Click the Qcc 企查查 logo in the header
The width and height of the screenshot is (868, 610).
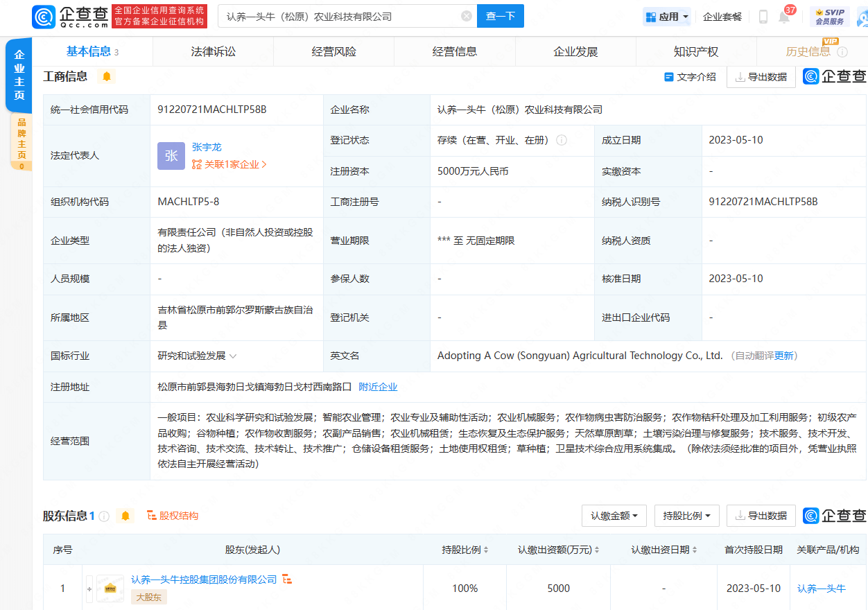70,16
